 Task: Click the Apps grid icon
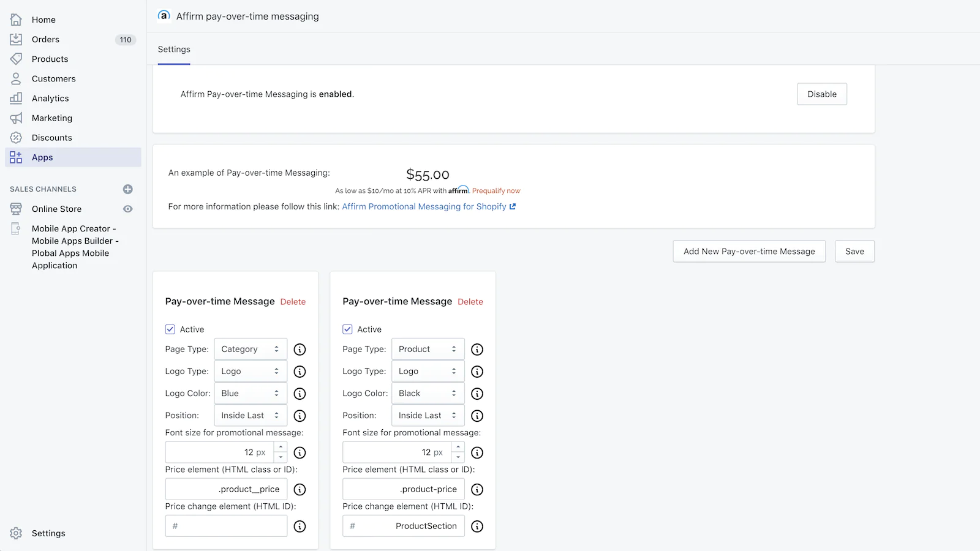pos(16,157)
